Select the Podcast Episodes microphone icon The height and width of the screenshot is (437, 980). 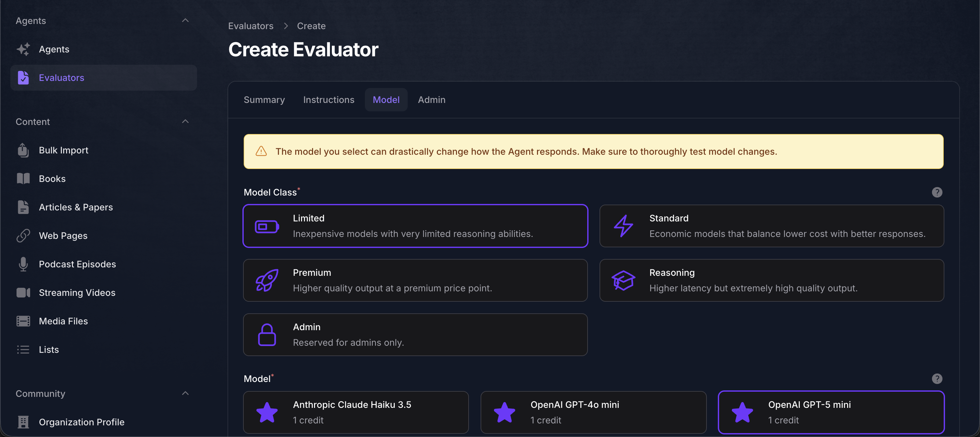(23, 264)
